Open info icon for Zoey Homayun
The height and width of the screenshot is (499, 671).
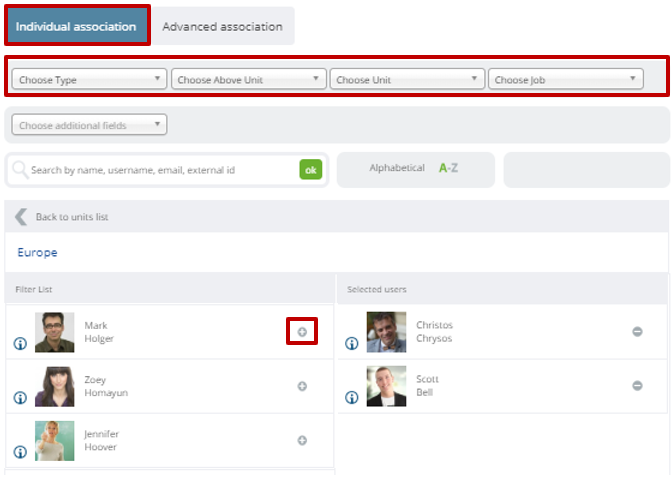point(20,398)
